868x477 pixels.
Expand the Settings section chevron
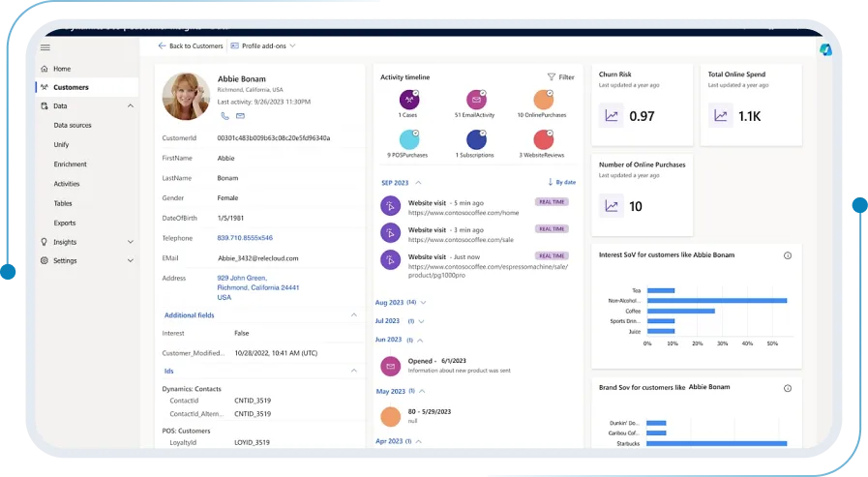click(x=131, y=260)
